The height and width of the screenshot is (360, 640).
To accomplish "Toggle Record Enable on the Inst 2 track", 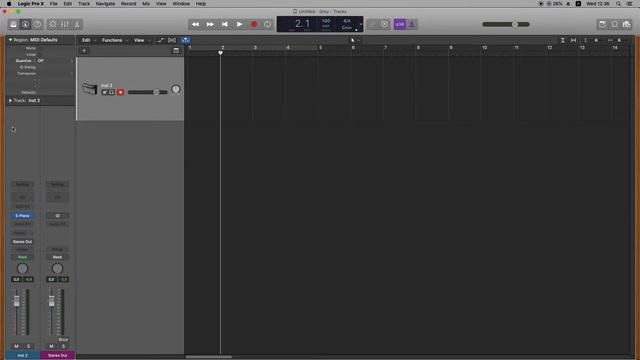I will pos(120,93).
